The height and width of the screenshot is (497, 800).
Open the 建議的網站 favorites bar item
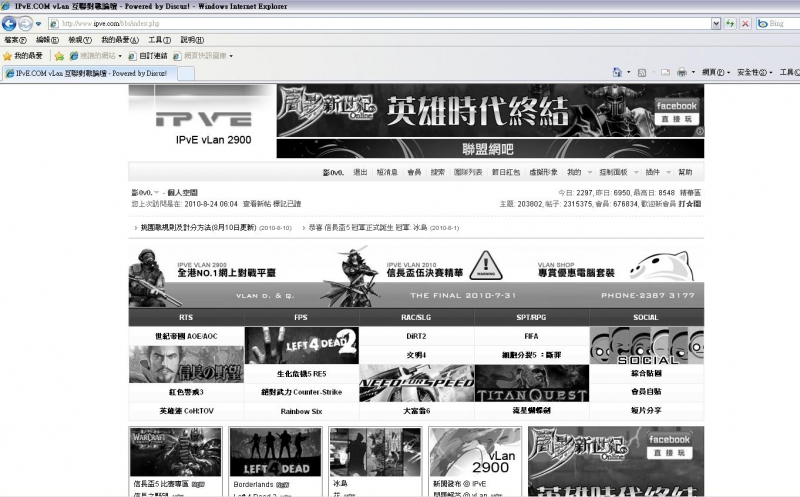coord(92,56)
